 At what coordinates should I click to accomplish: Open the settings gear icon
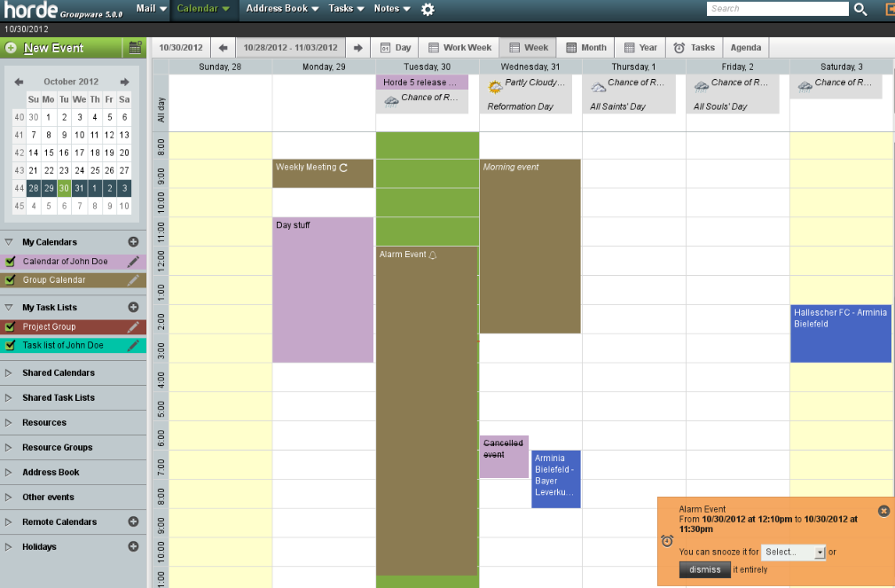[x=428, y=9]
